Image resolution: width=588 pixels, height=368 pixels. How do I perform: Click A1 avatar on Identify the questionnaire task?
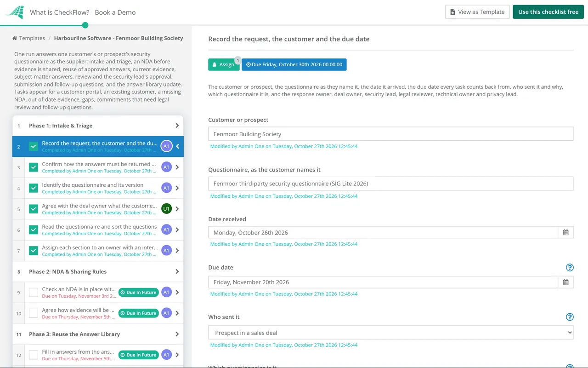166,188
